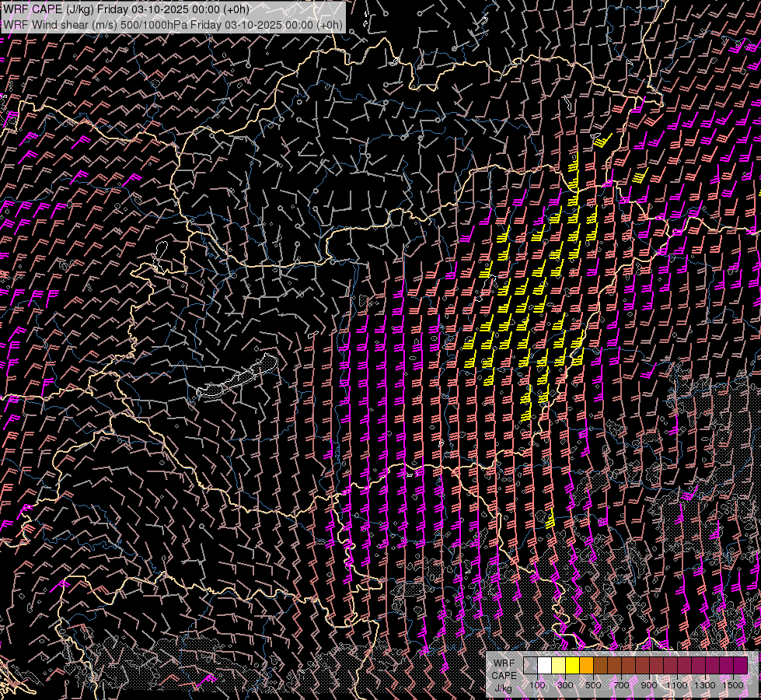Click the 100 label on the legend
The height and width of the screenshot is (700, 761).
click(x=537, y=684)
